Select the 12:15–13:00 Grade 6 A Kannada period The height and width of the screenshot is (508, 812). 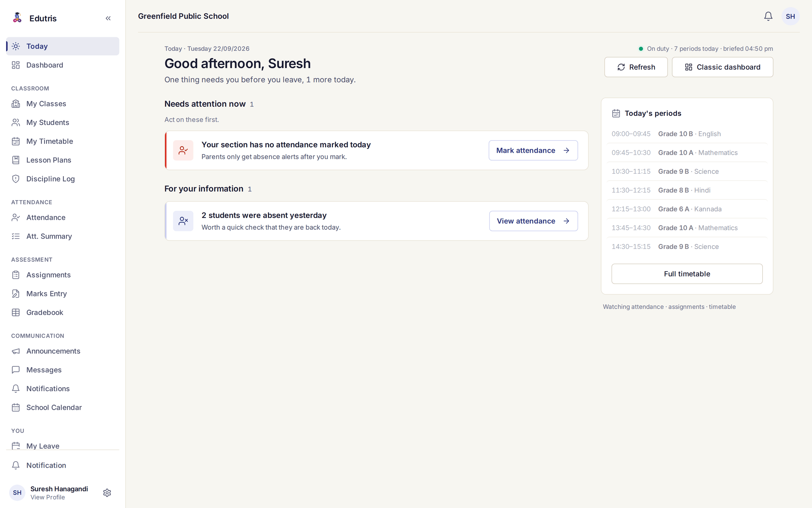tap(687, 209)
